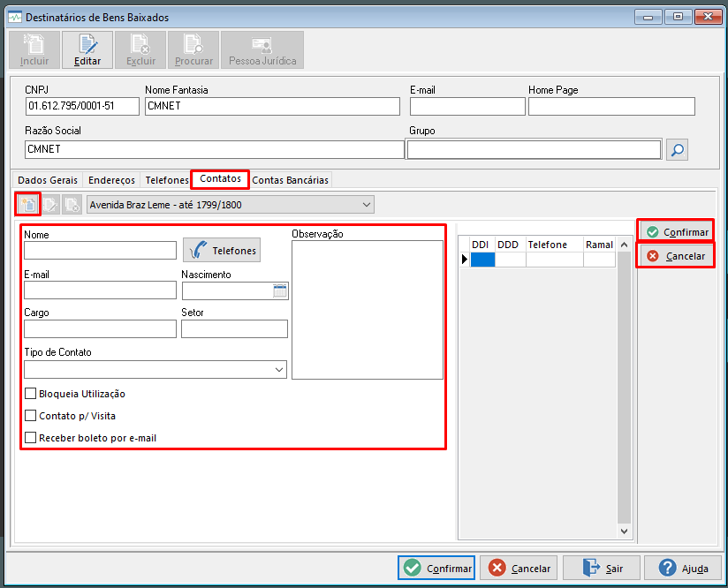Click the Pessoa Jurídica toolbar button
Image resolution: width=728 pixels, height=588 pixels.
[x=262, y=50]
